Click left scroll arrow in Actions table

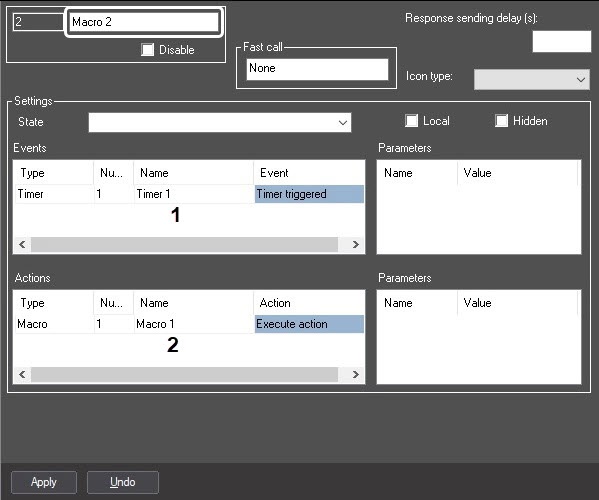pyautogui.click(x=22, y=374)
